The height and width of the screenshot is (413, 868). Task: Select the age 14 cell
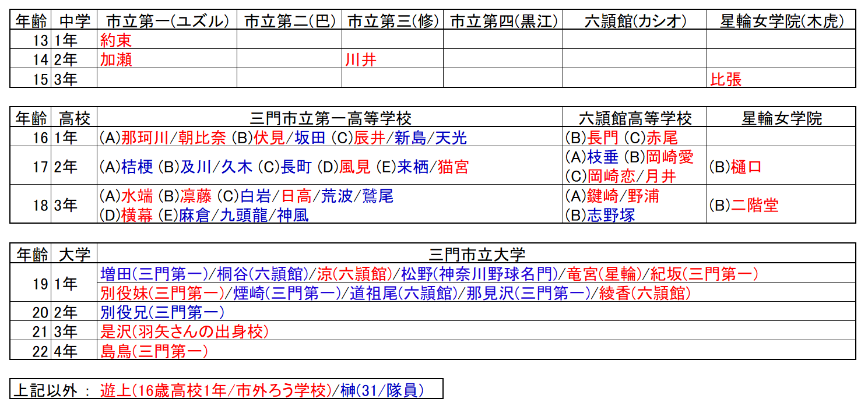(30, 59)
